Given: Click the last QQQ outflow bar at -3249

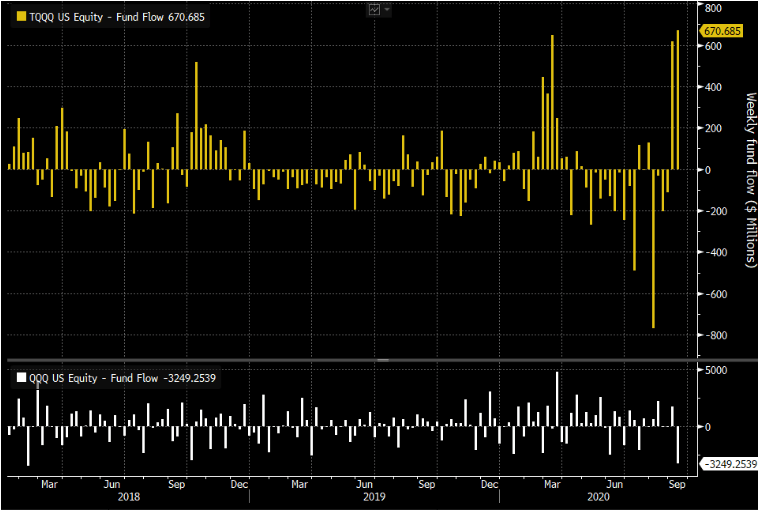Looking at the screenshot, I should coord(678,445).
